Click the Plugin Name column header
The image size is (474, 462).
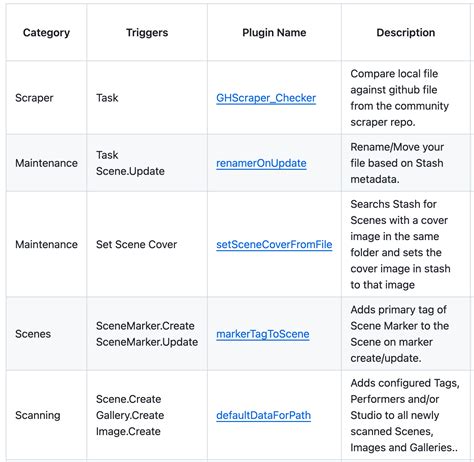274,33
